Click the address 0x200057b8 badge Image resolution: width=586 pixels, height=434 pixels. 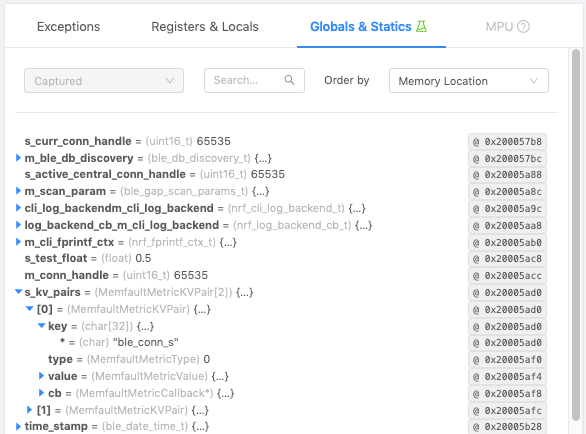[x=507, y=142]
